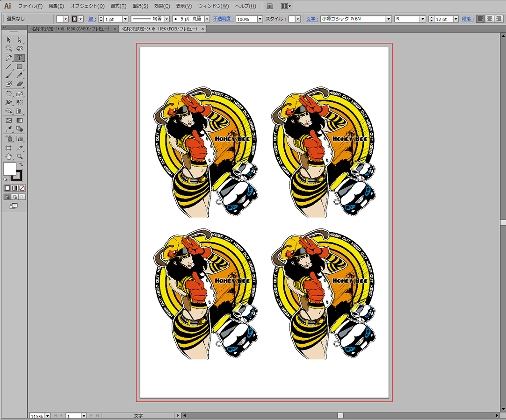Select the Zoom magnifier tool
The image size is (506, 420).
tap(20, 157)
